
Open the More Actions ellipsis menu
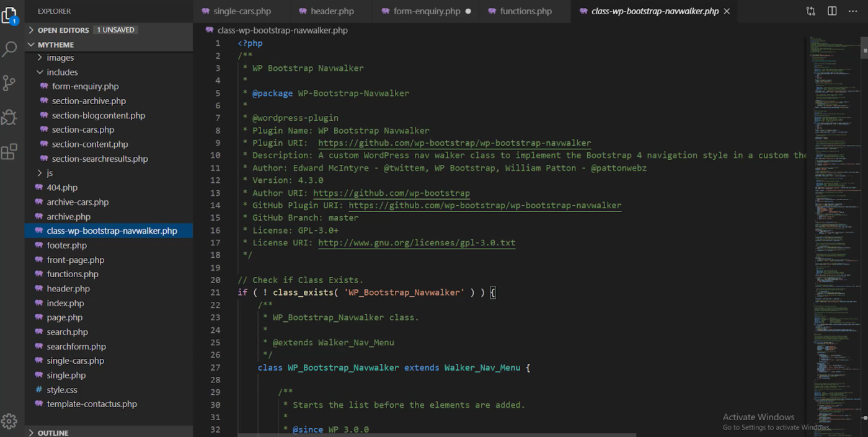tap(852, 11)
